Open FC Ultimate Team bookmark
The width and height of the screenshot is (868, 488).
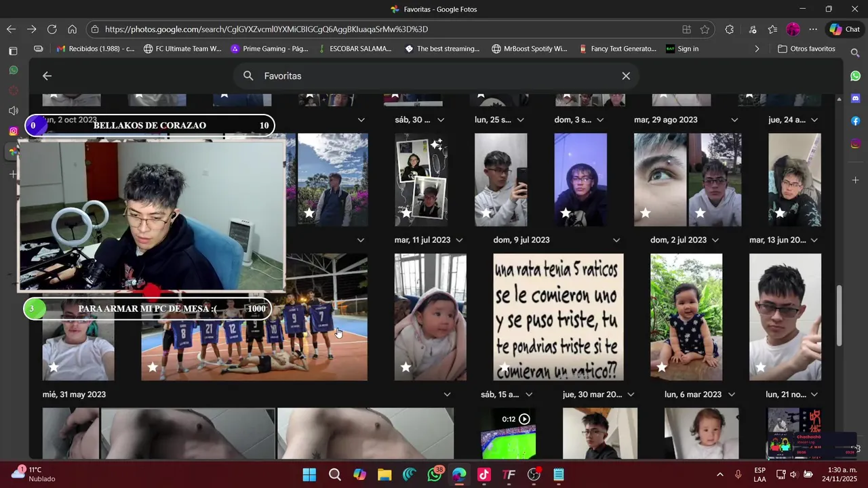point(182,49)
